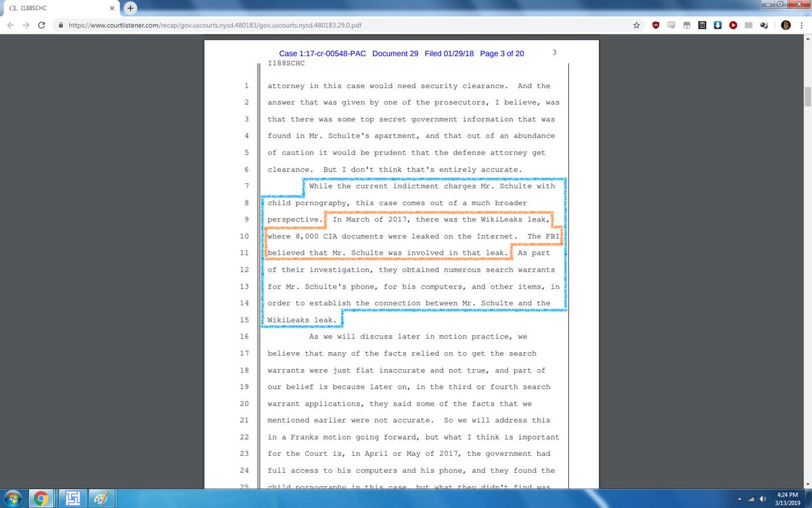
Task: Open the Windows Start menu
Action: tap(14, 499)
